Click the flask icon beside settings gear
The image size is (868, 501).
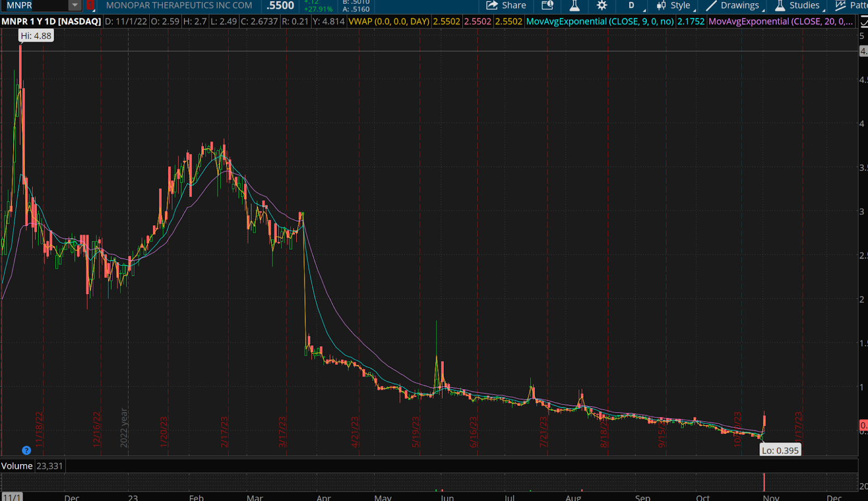click(x=575, y=5)
